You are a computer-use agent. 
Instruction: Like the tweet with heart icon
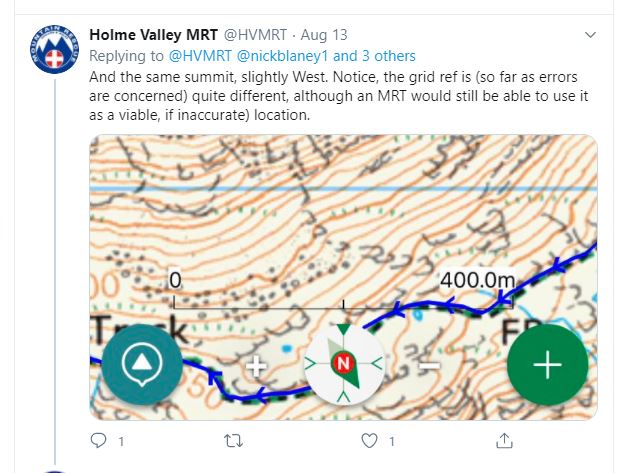(370, 440)
